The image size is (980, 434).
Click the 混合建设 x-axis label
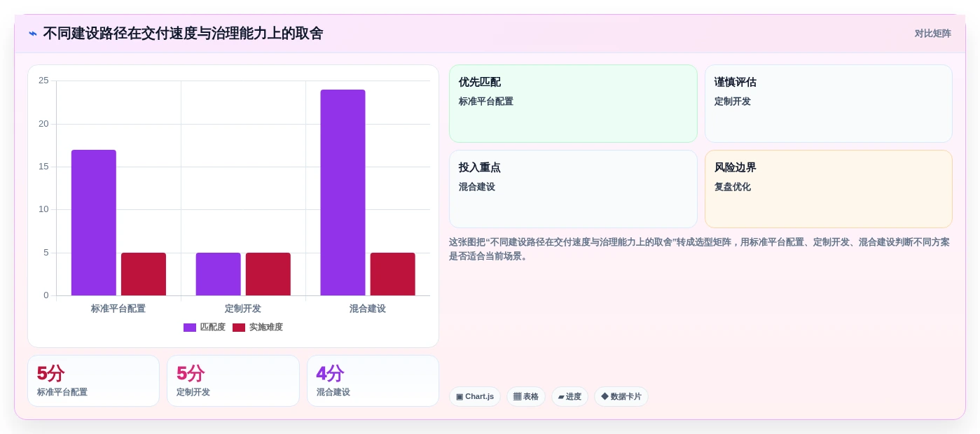click(368, 309)
